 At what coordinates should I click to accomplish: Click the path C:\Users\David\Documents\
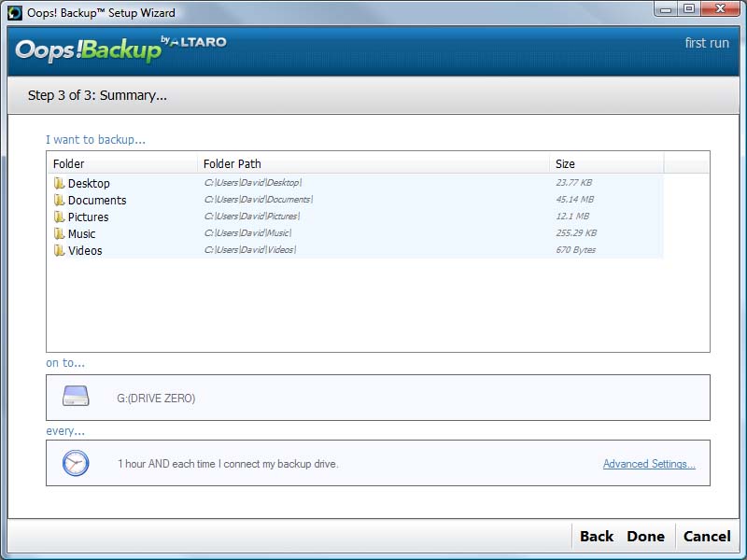click(259, 199)
